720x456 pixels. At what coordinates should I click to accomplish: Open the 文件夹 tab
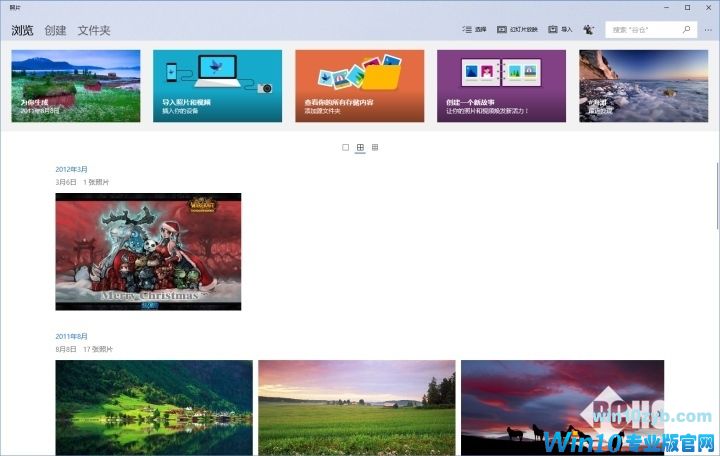click(x=94, y=31)
